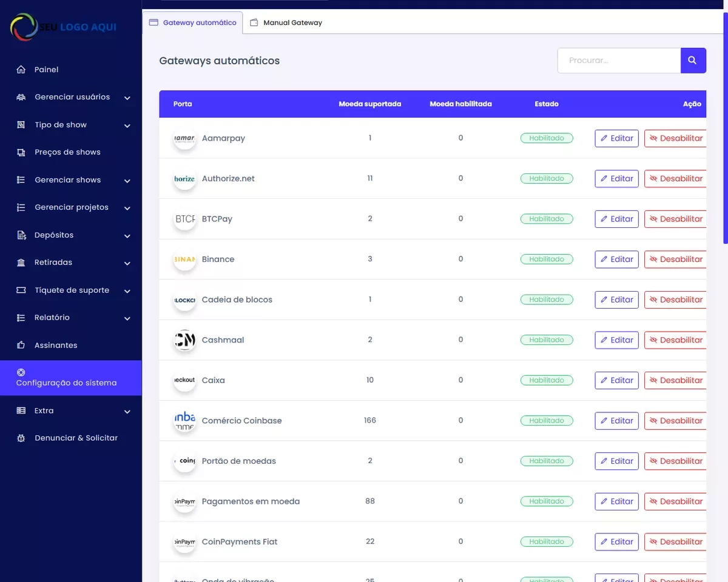Viewport: 728px width, 582px height.
Task: Click the Binance gateway logo
Action: pyautogui.click(x=184, y=259)
